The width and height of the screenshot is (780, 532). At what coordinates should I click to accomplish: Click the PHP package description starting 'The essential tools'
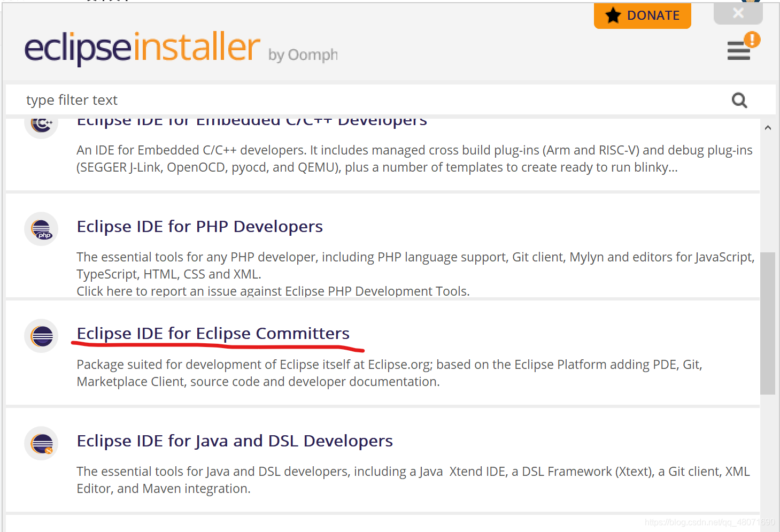point(415,266)
